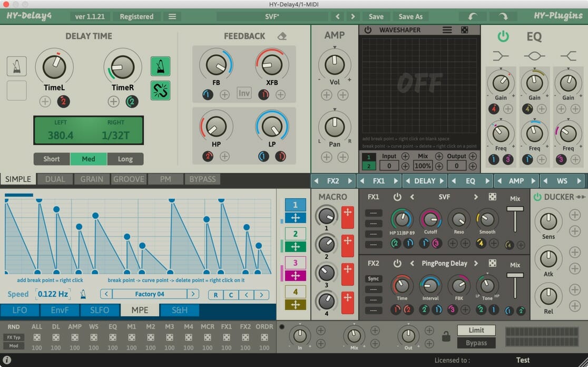
Task: Open the EnvF modulator tab
Action: click(x=60, y=310)
